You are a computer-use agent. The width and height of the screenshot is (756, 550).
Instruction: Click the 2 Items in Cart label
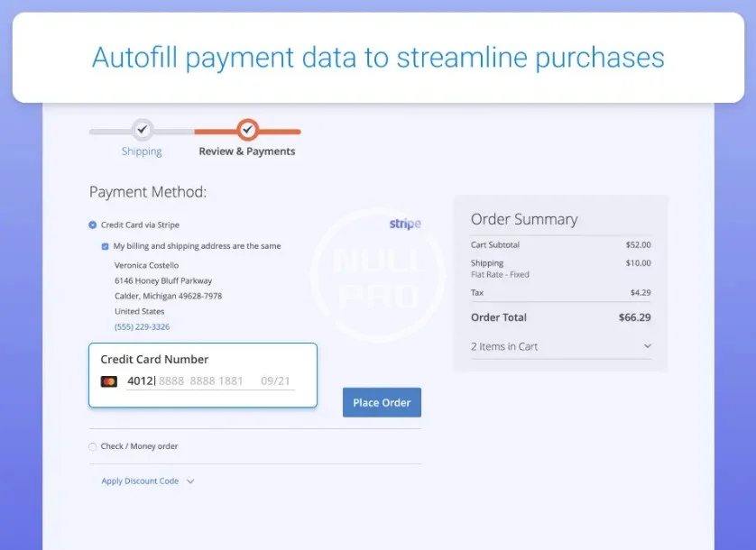[x=504, y=346]
